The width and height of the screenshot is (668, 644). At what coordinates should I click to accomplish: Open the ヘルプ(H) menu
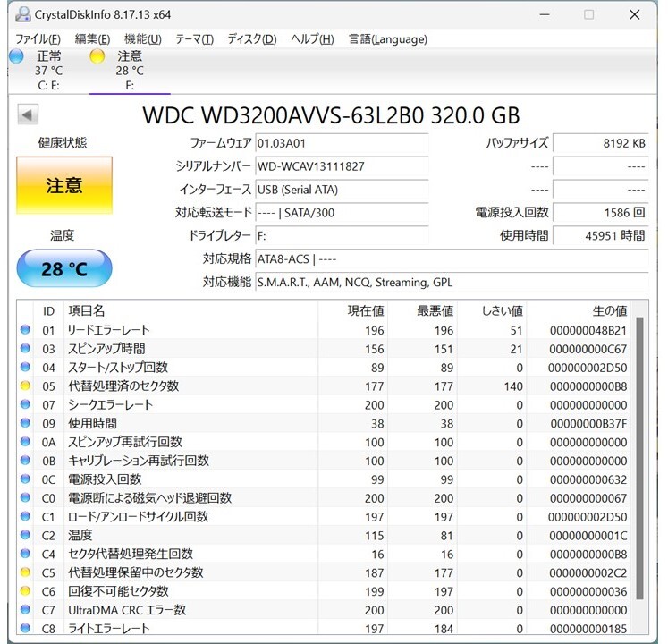(312, 39)
